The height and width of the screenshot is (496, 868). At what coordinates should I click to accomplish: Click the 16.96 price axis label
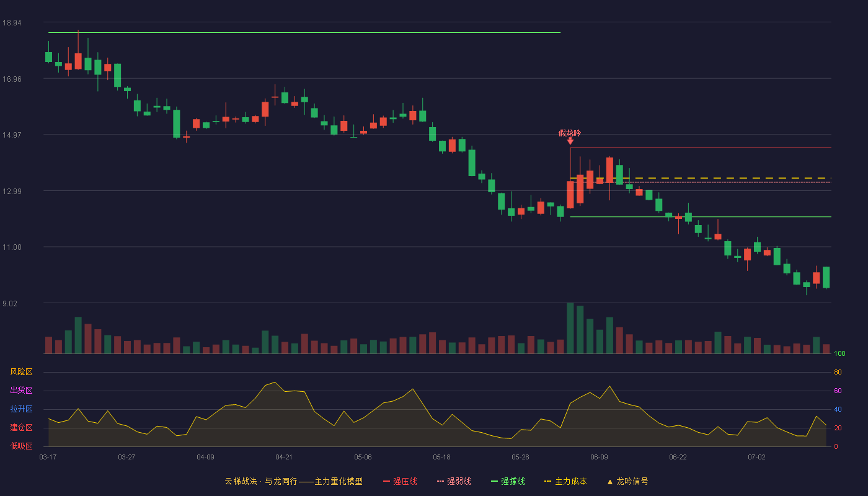(x=12, y=79)
